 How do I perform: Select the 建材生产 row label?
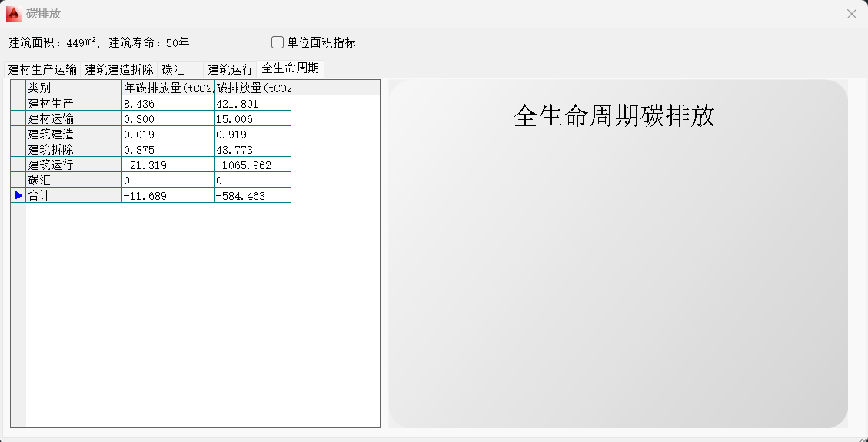click(74, 103)
